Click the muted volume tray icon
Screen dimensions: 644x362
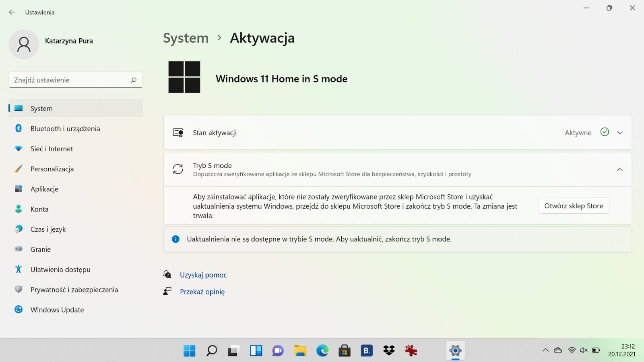584,350
